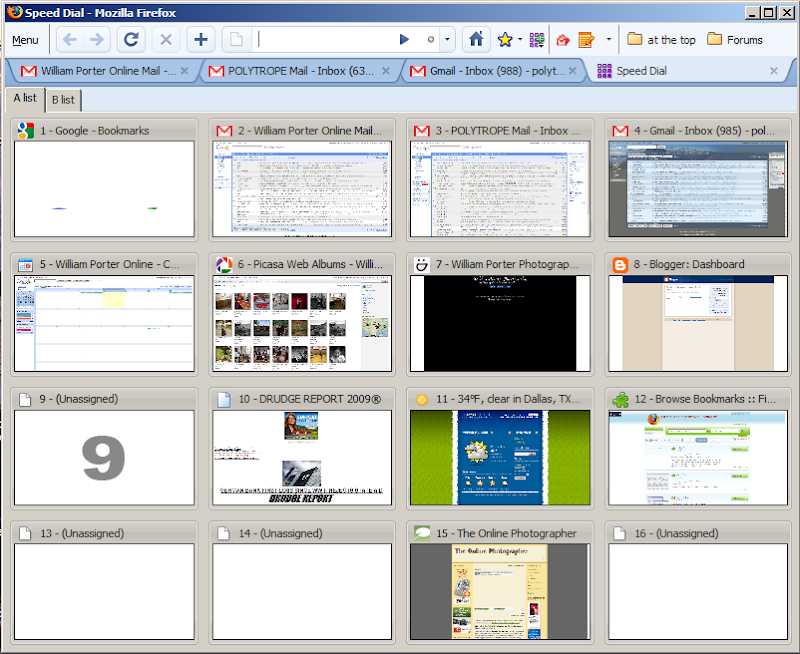
Task: Open the Forums bookmark folder
Action: pos(735,40)
